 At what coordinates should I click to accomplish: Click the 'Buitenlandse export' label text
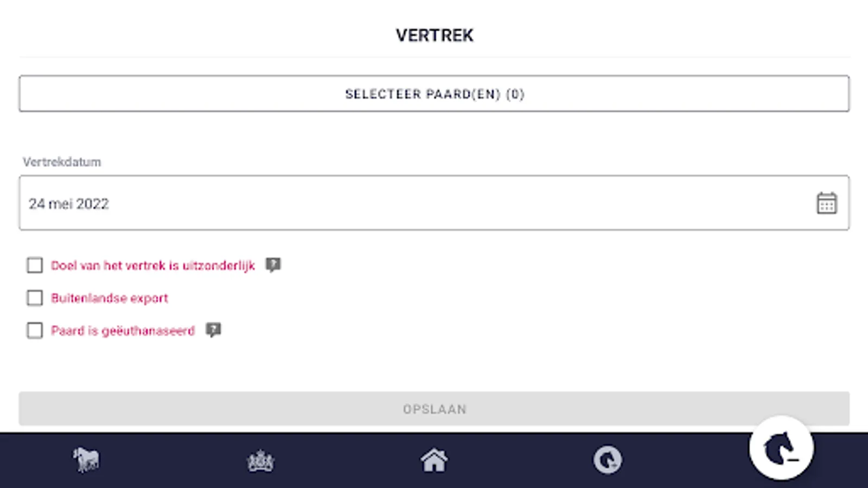point(110,298)
